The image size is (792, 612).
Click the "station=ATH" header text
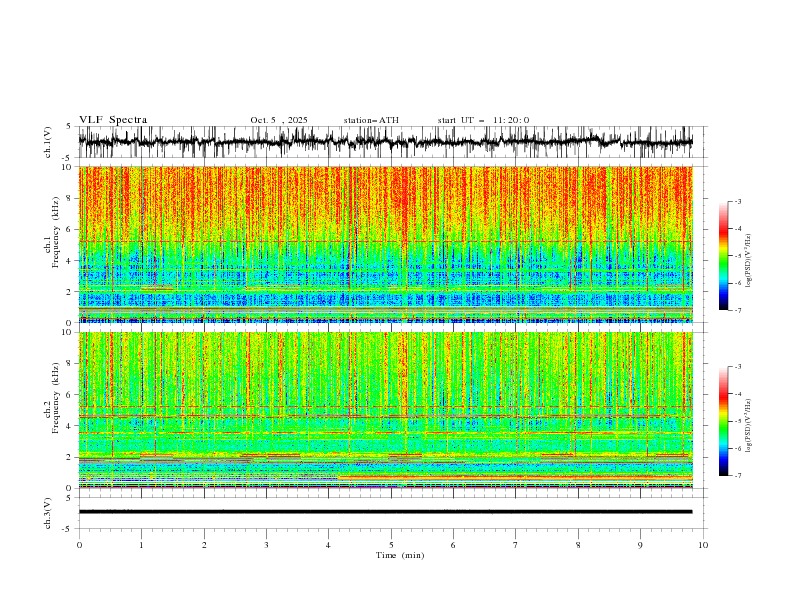click(371, 120)
